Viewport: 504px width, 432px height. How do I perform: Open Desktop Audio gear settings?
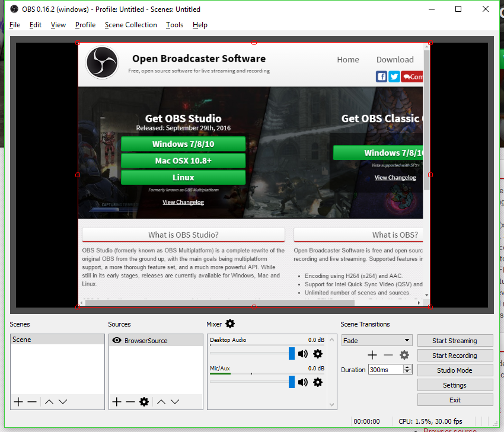click(x=318, y=354)
